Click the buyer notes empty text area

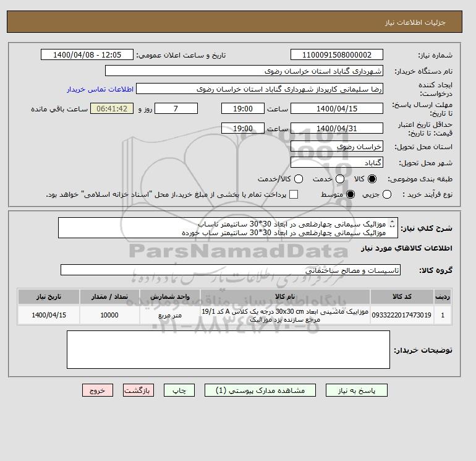[228, 350]
